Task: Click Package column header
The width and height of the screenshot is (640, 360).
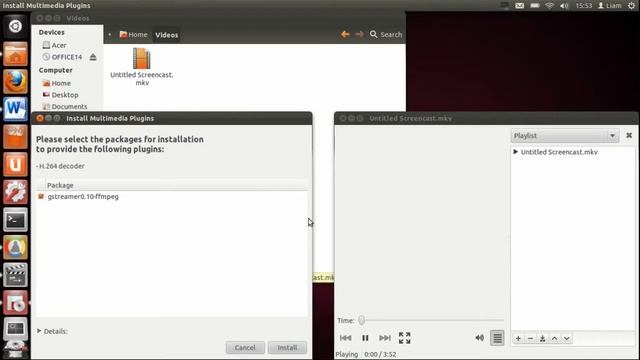Action: pyautogui.click(x=60, y=185)
